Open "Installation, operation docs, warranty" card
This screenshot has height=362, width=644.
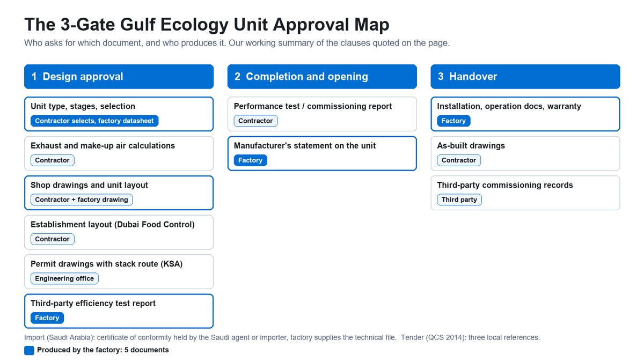525,114
